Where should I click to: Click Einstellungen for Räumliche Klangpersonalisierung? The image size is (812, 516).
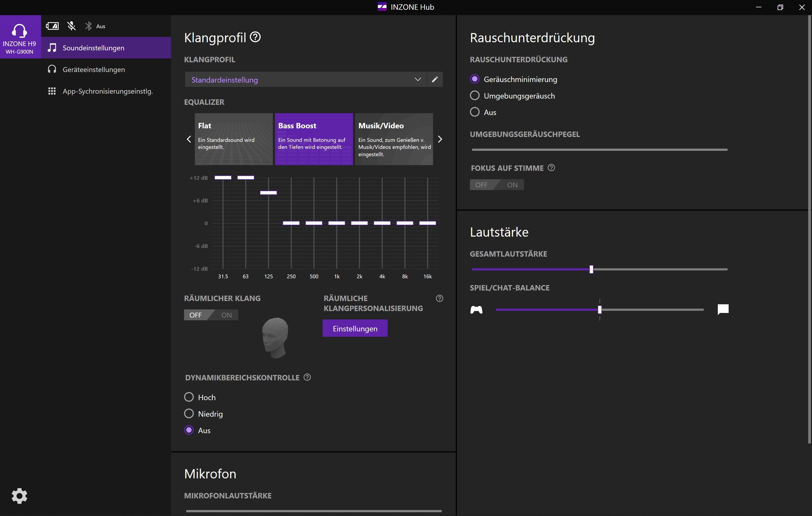(355, 328)
